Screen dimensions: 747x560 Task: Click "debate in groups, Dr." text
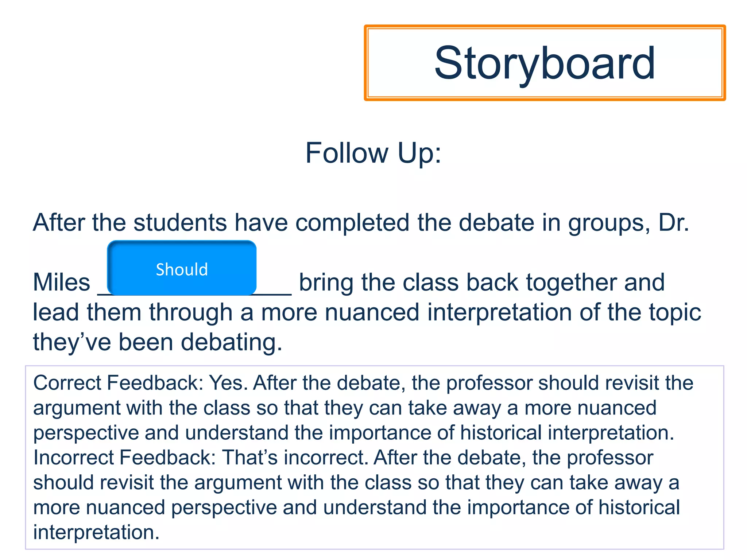pyautogui.click(x=573, y=222)
